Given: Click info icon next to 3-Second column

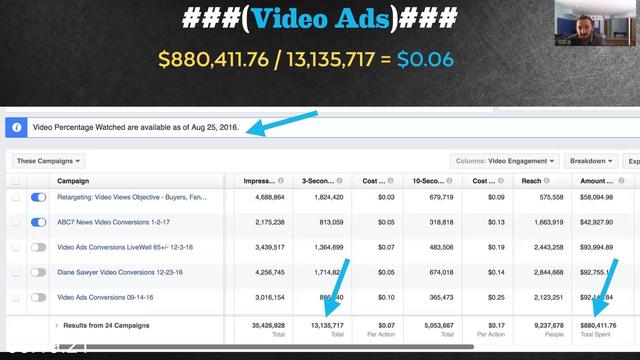Looking at the screenshot, I should click(x=340, y=180).
